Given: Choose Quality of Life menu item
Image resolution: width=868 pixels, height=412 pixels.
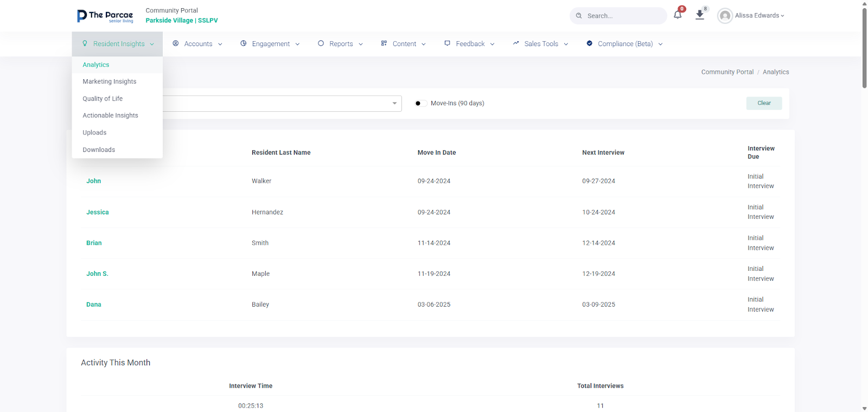Looking at the screenshot, I should 103,99.
